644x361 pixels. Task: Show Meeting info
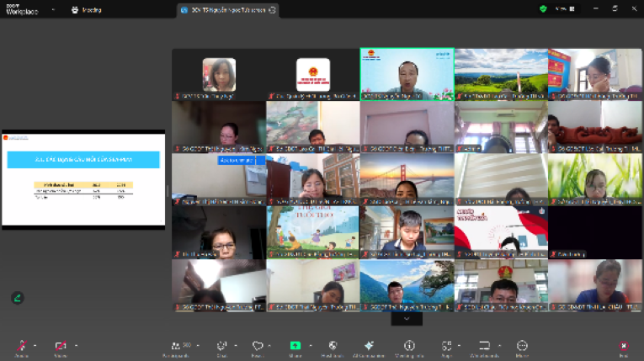(409, 346)
